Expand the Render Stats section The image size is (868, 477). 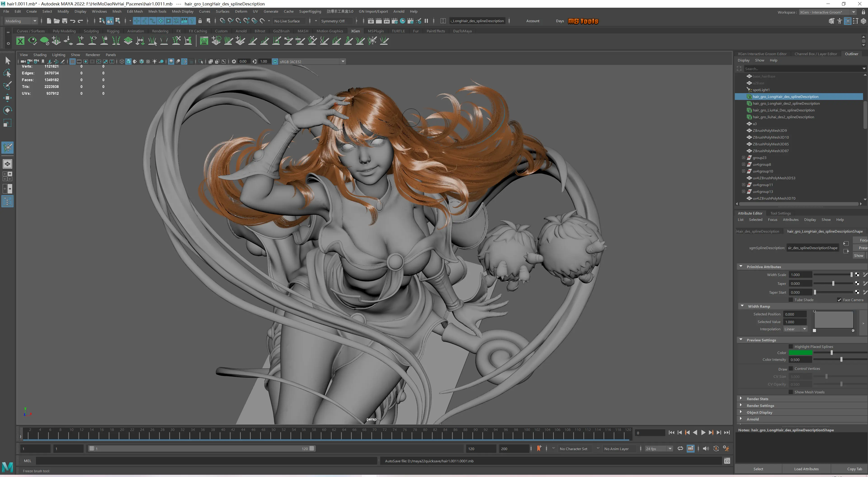click(741, 399)
